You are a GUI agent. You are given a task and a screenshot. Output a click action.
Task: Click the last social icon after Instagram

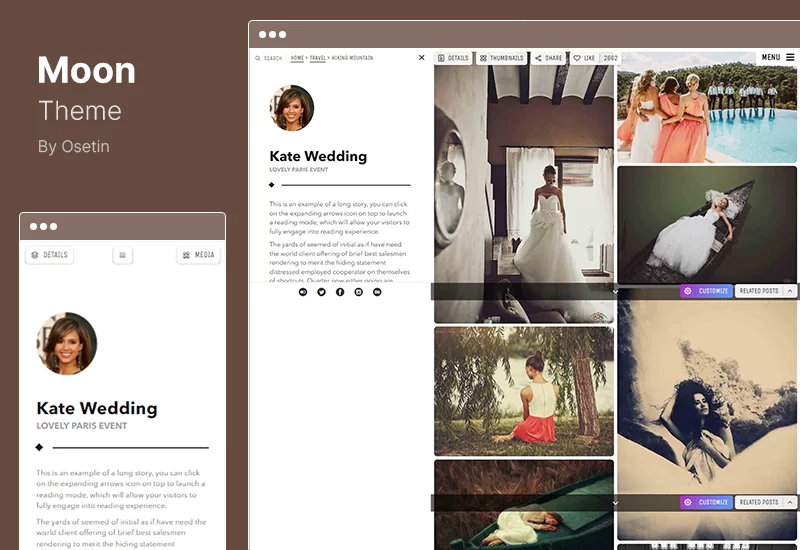(x=377, y=292)
